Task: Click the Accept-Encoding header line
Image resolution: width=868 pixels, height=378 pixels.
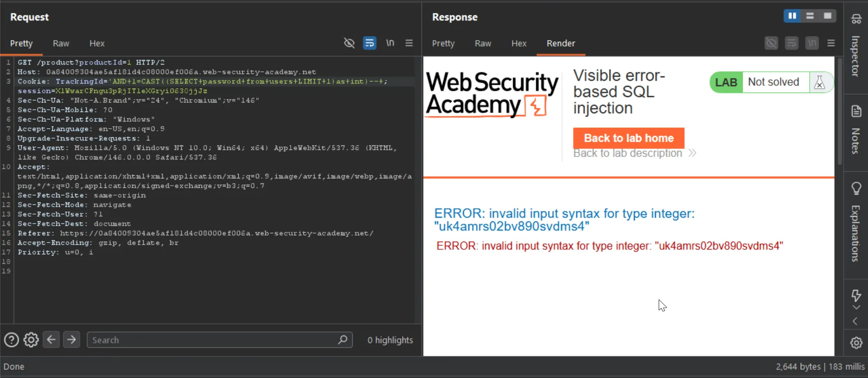Action: (98, 243)
